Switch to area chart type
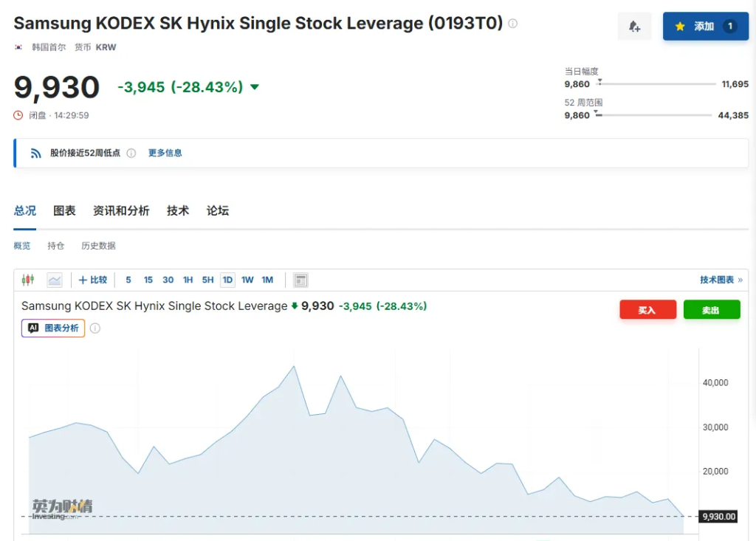This screenshot has height=541, width=756. pos(55,280)
